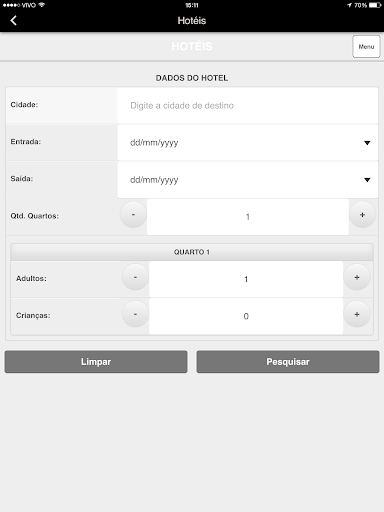
Task: Expand the Saída date dropdown arrow
Action: point(367,180)
